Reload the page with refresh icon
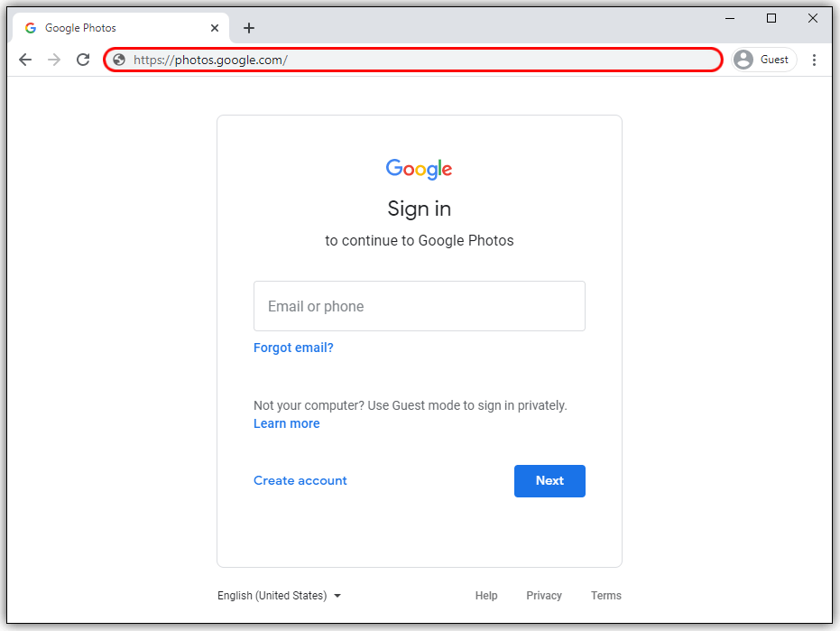The width and height of the screenshot is (840, 631). click(x=83, y=60)
